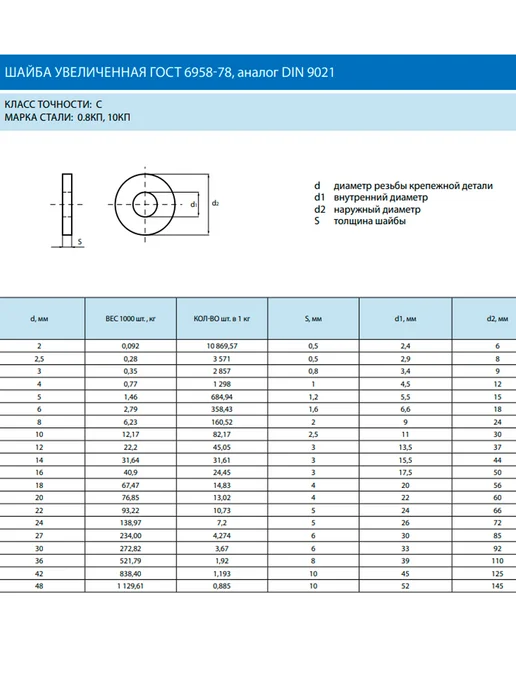516x688 pixels.
Task: Click the quantity cell '82,17'
Action: point(222,434)
